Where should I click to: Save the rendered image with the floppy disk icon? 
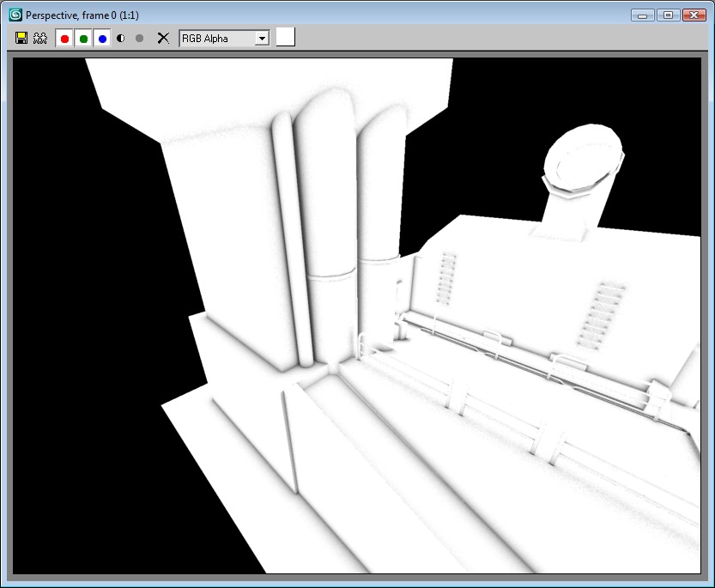point(22,39)
